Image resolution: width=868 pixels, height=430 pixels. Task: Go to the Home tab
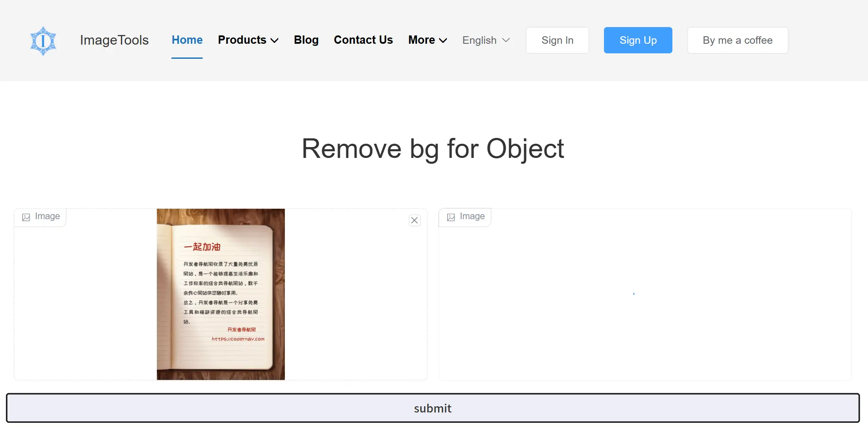tap(187, 40)
